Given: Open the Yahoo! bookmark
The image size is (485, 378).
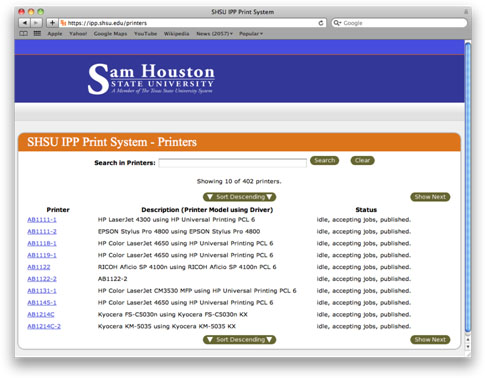Looking at the screenshot, I should [x=78, y=34].
